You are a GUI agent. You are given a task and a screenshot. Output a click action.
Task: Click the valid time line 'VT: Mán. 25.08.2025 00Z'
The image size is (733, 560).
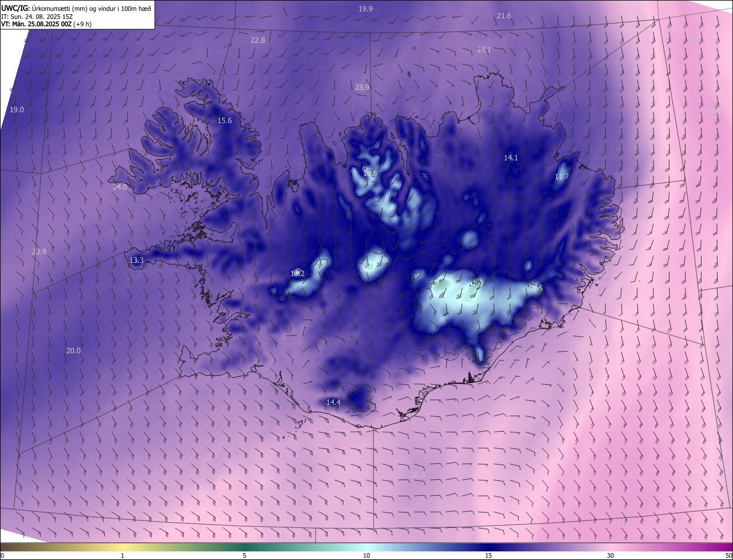37,24
